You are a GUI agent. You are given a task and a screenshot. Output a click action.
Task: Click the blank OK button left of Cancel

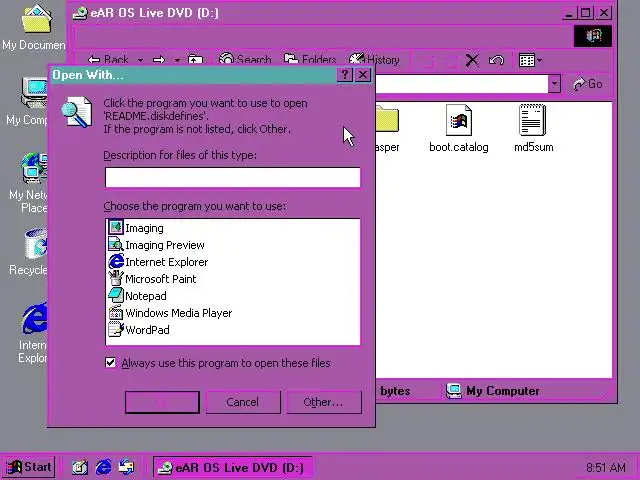pos(162,402)
